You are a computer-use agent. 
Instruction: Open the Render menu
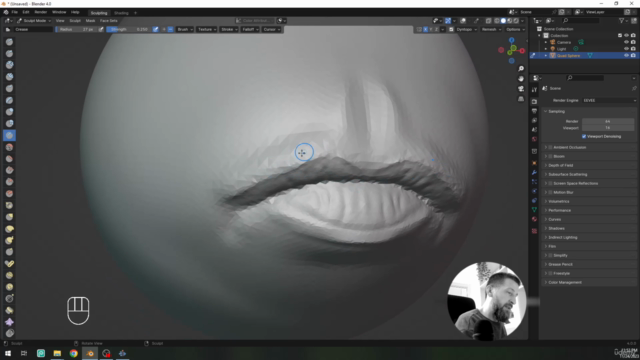pyautogui.click(x=40, y=12)
